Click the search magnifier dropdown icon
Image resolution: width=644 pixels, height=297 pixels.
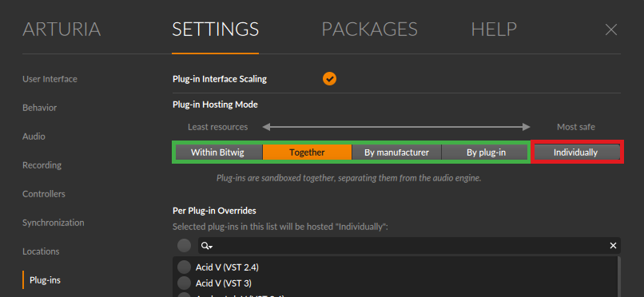pos(206,246)
